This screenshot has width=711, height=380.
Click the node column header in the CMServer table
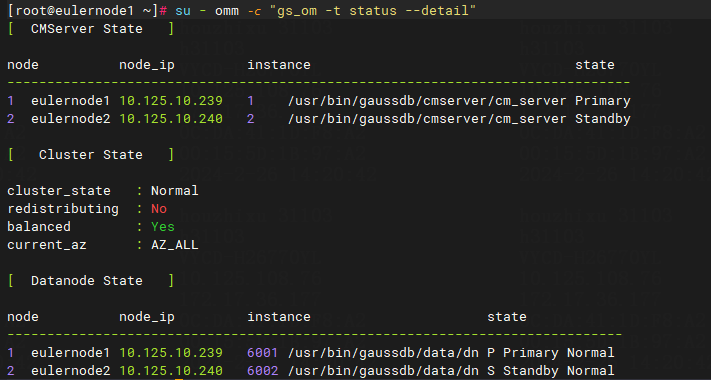click(23, 65)
